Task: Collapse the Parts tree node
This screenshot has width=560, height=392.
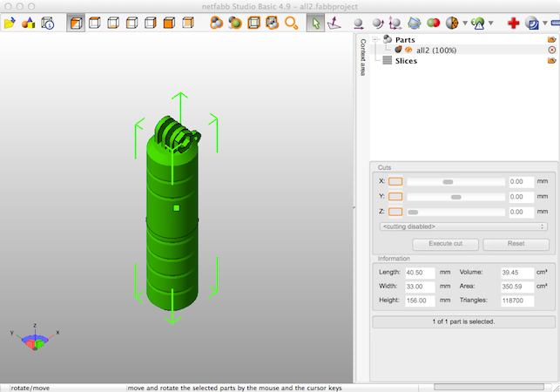Action: pos(375,39)
